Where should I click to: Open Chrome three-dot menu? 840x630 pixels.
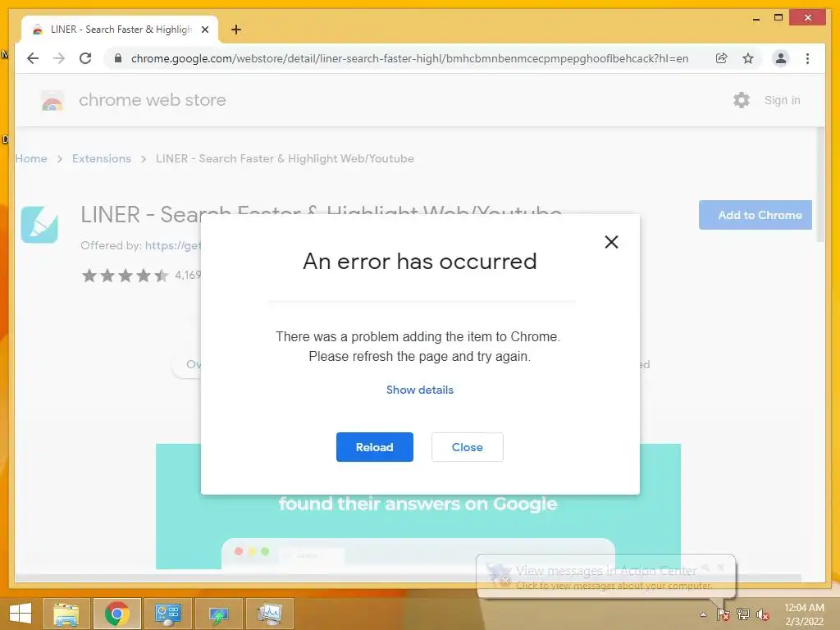pyautogui.click(x=807, y=58)
